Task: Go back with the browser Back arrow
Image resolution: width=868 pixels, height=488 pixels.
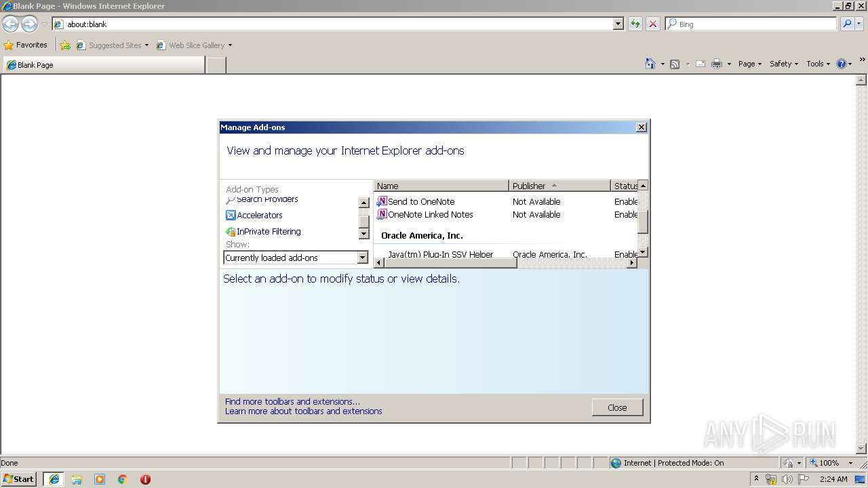Action: [x=10, y=24]
